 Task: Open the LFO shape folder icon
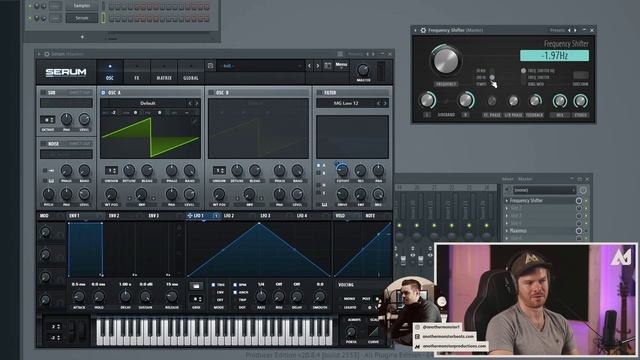(196, 286)
